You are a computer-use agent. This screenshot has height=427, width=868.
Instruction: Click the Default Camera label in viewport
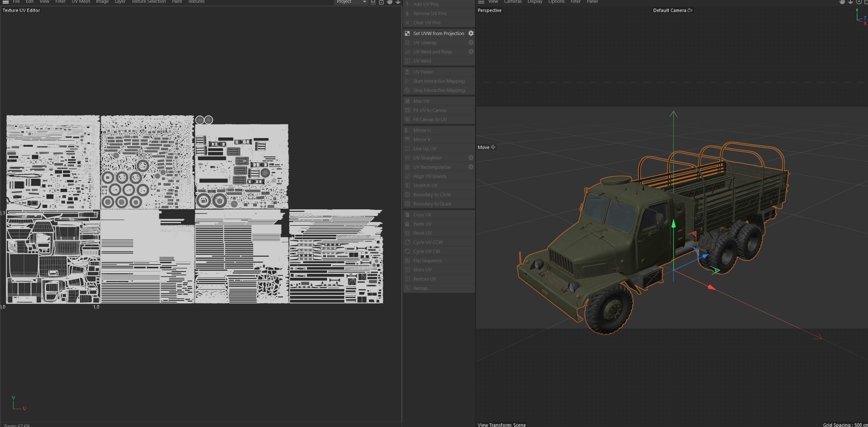pos(670,10)
